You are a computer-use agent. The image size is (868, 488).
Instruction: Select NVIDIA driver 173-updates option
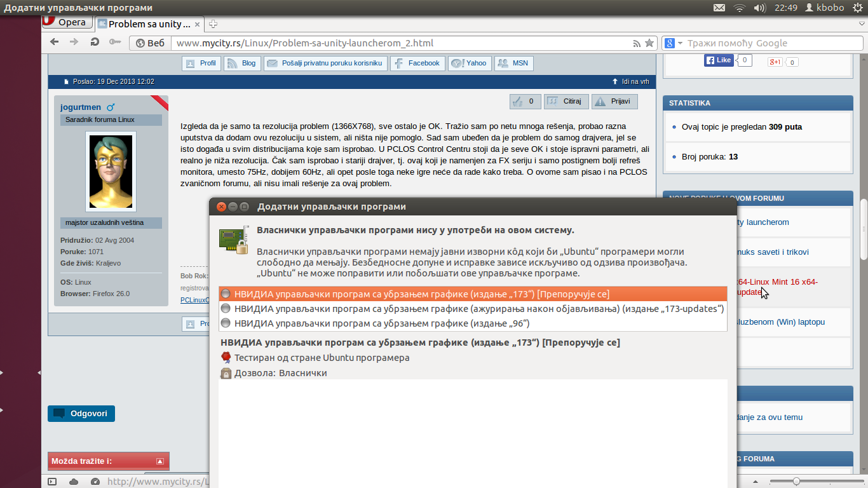[473, 308]
